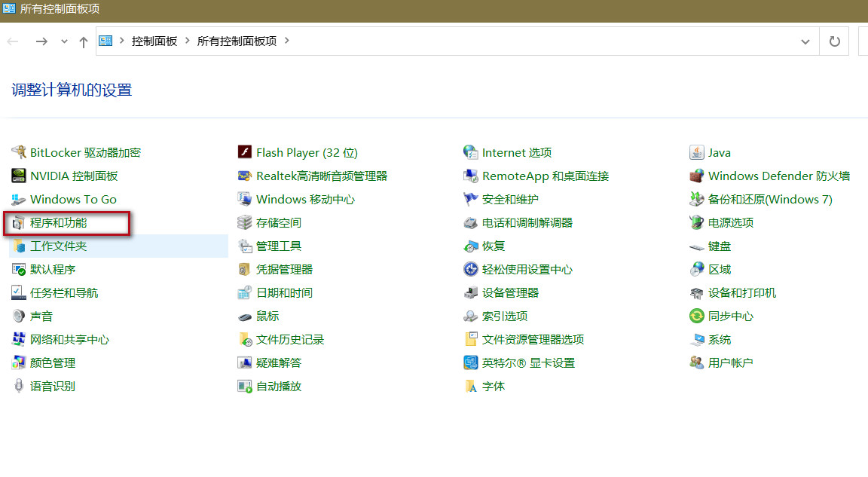Open the 程序和功能 icon

click(x=19, y=222)
